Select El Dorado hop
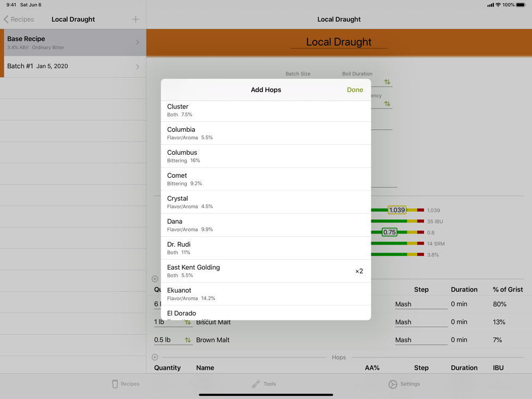The height and width of the screenshot is (399, 532). tap(265, 313)
